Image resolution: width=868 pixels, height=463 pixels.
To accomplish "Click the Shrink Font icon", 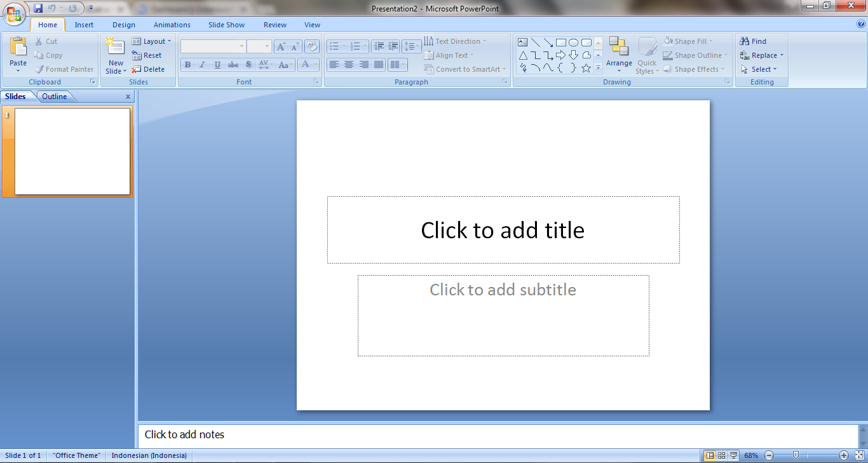I will tap(295, 46).
